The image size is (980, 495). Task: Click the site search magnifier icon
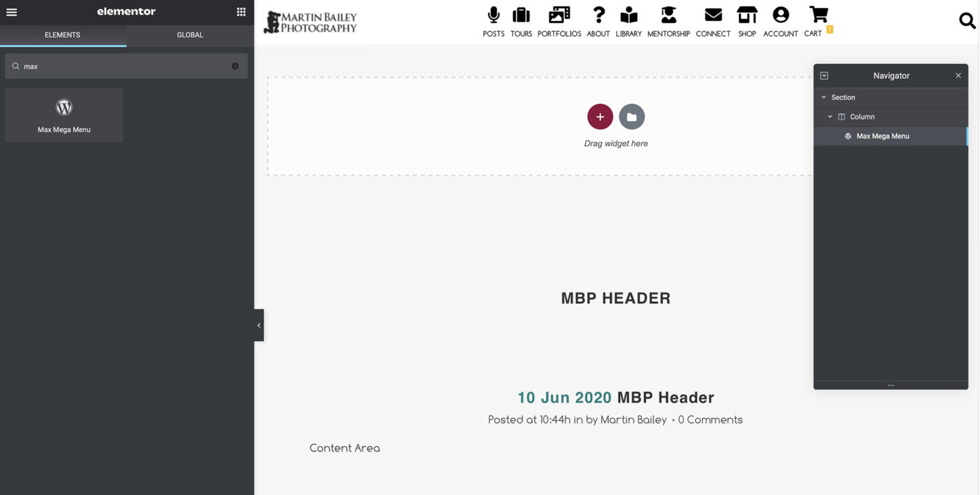pos(966,21)
